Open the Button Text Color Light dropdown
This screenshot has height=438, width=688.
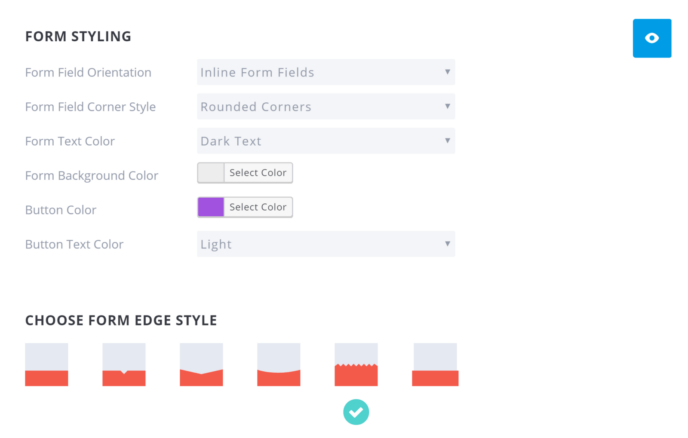click(x=326, y=244)
